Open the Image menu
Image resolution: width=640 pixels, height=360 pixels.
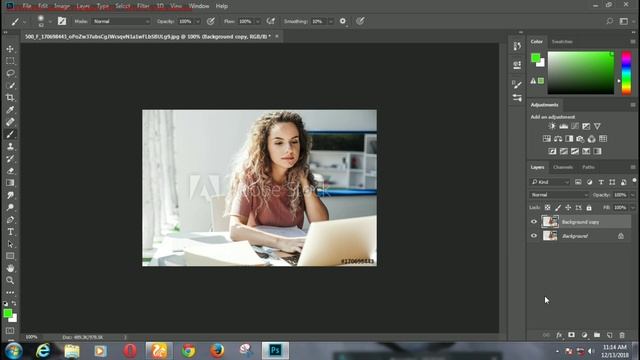62,6
